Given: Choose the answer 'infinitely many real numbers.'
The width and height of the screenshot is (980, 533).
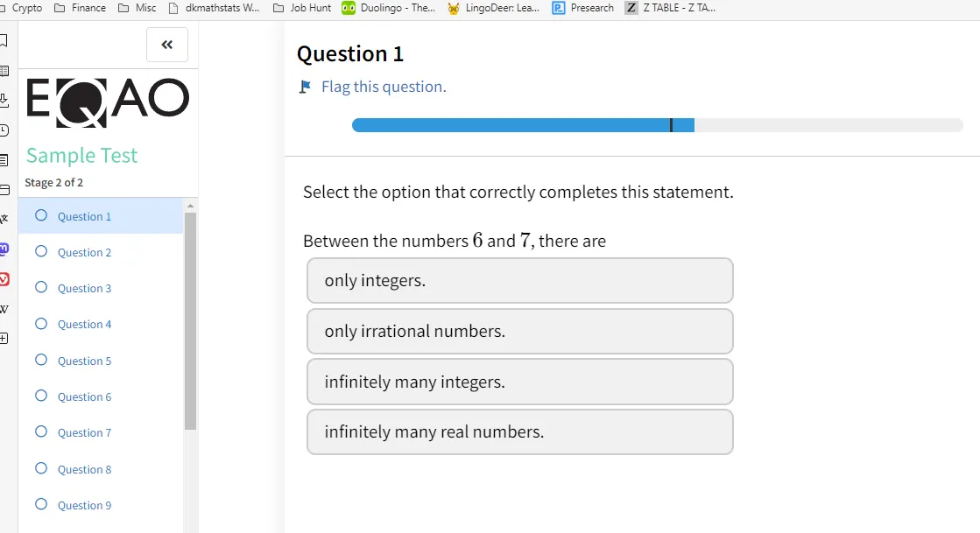Looking at the screenshot, I should point(520,431).
